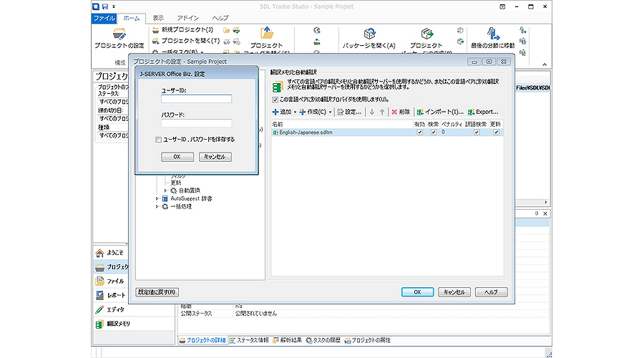Click Open Package (パッケージを開く) icon

(369, 34)
